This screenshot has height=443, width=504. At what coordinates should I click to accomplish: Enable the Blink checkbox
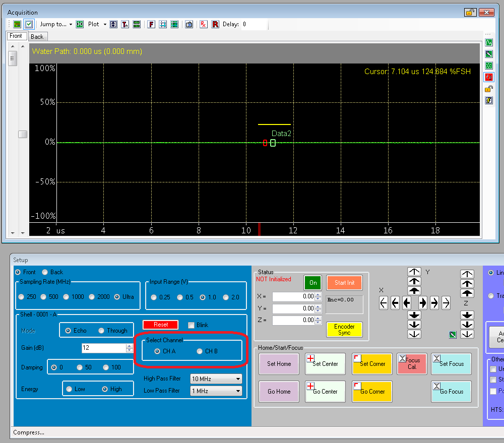192,325
